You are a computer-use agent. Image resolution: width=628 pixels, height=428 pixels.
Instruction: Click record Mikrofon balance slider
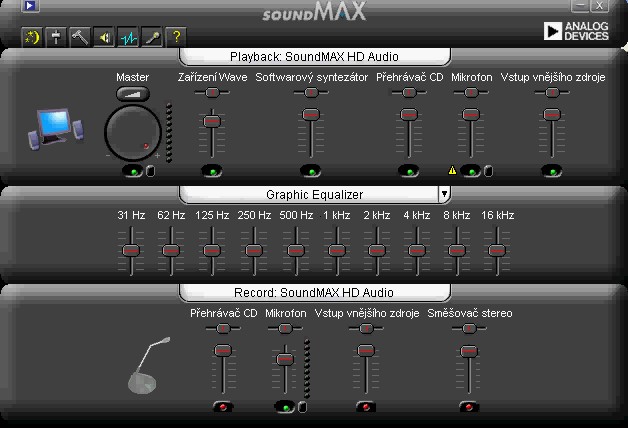pos(285,328)
